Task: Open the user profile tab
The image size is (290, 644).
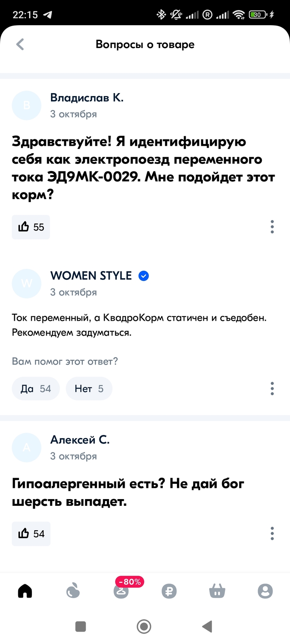Action: click(265, 592)
